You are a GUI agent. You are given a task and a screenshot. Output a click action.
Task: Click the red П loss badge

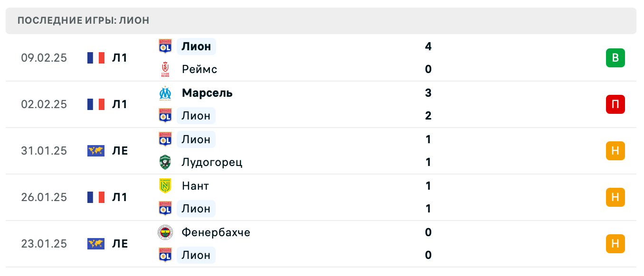(616, 104)
